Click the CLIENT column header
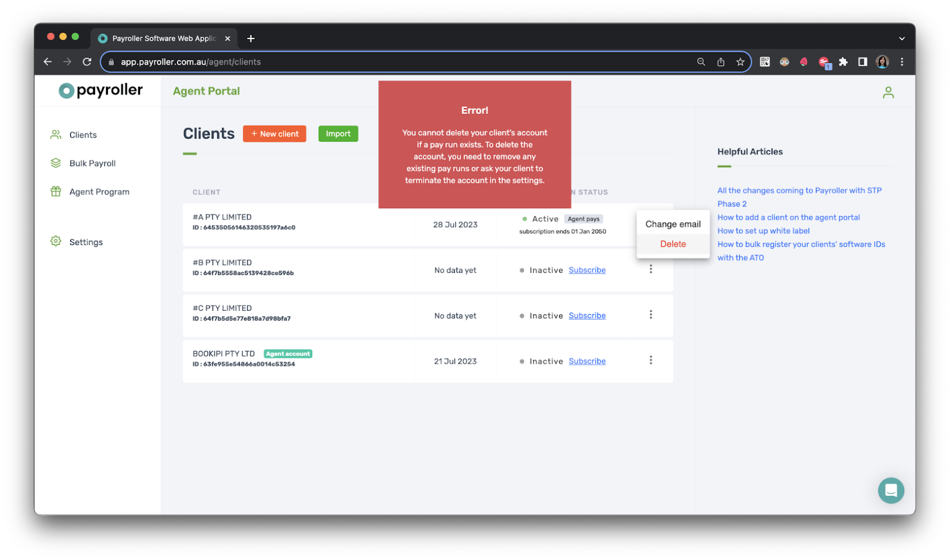Viewport: 950px width, 560px height. [x=207, y=193]
